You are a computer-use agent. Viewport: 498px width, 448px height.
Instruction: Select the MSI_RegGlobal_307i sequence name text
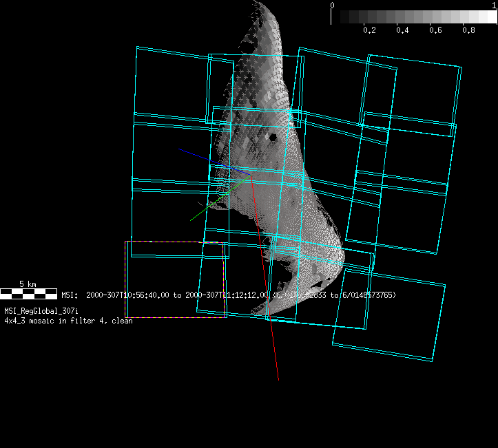point(41,312)
